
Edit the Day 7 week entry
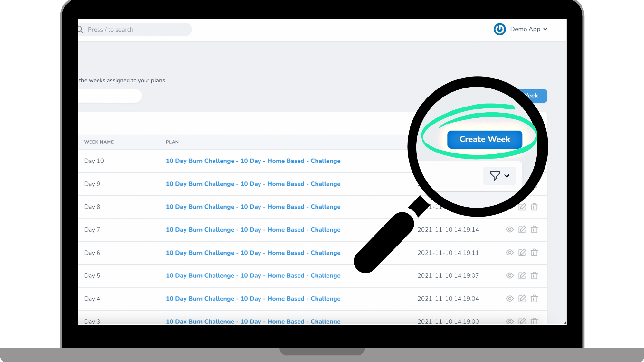pos(522,230)
